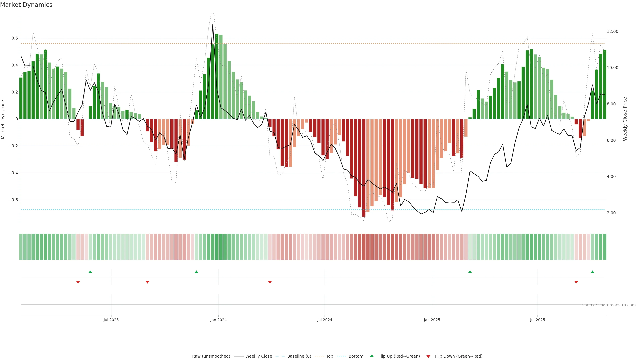The width and height of the screenshot is (644, 362).
Task: Click the last green flip-up marker at the right edge
Action: tap(592, 272)
